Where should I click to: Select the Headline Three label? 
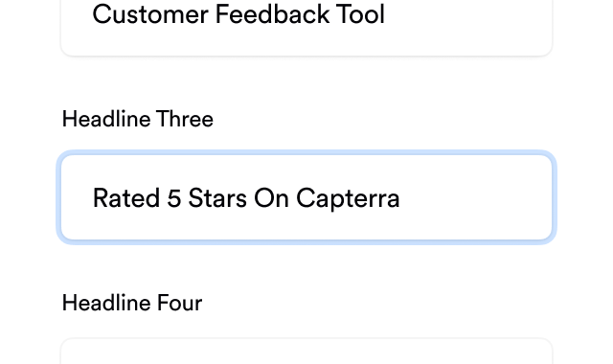pyautogui.click(x=138, y=119)
